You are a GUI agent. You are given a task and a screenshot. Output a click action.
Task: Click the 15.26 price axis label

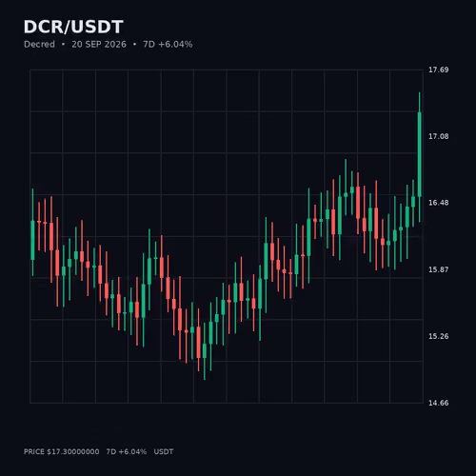tap(439, 336)
